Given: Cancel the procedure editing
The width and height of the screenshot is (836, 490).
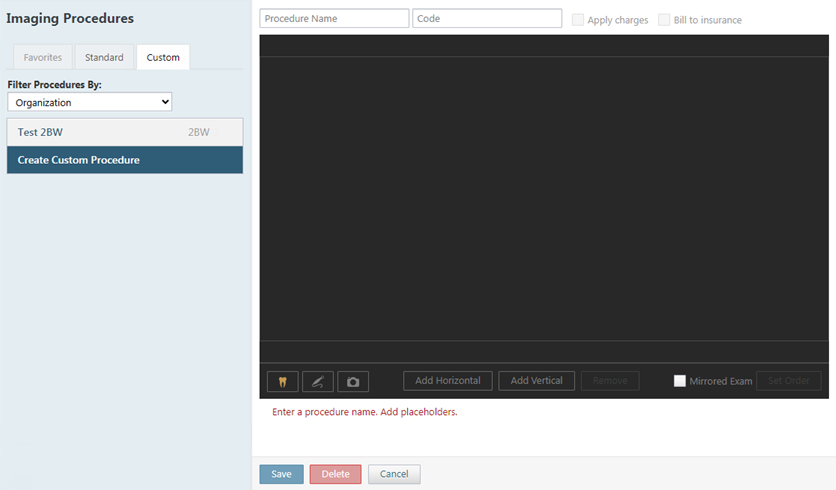Looking at the screenshot, I should coord(394,474).
